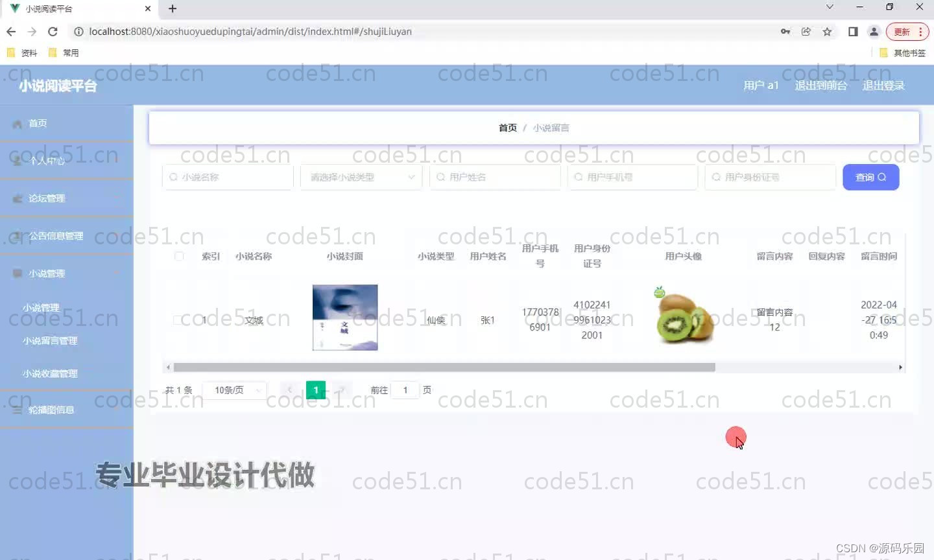Click the bookmark star in address bar
The width and height of the screenshot is (934, 560).
pos(826,31)
